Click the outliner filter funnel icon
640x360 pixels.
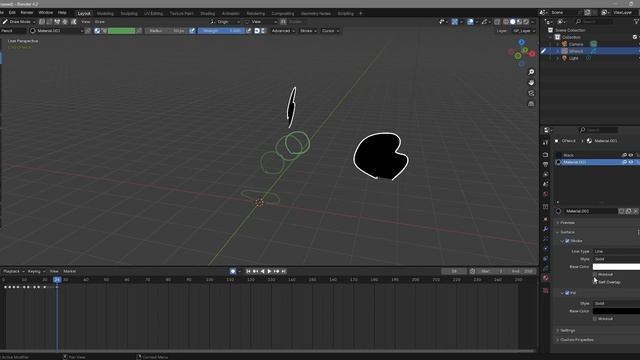(636, 22)
